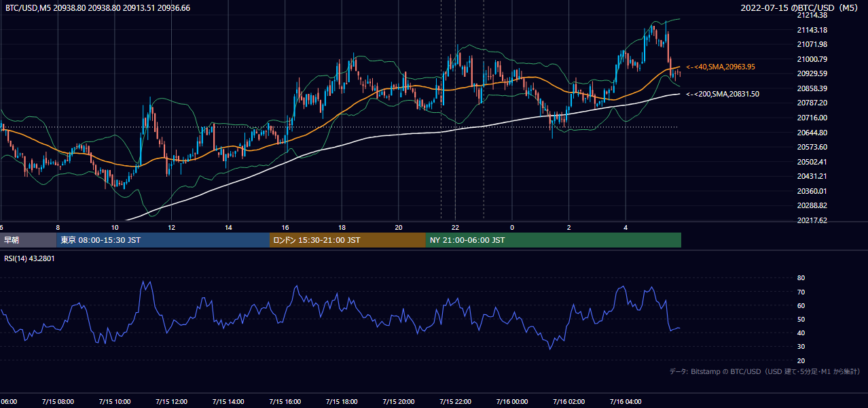Viewport: 868px width, 408px height.
Task: Click hour tick 22 under price chart
Action: pos(455,227)
